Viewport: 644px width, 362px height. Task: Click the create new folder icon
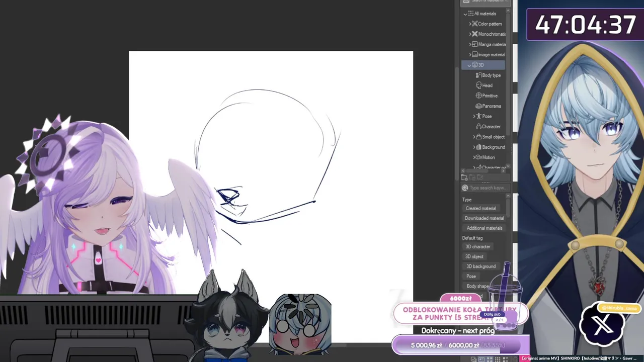tap(465, 176)
